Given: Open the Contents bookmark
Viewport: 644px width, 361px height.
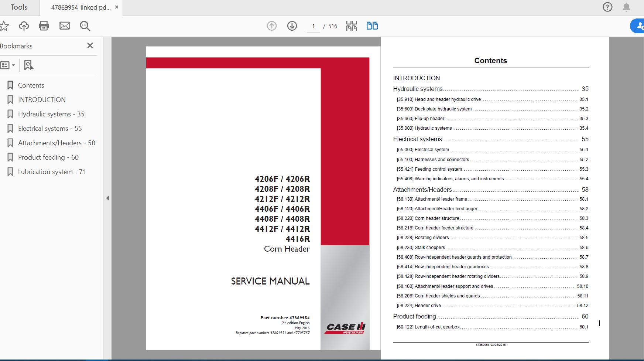Looking at the screenshot, I should (31, 85).
